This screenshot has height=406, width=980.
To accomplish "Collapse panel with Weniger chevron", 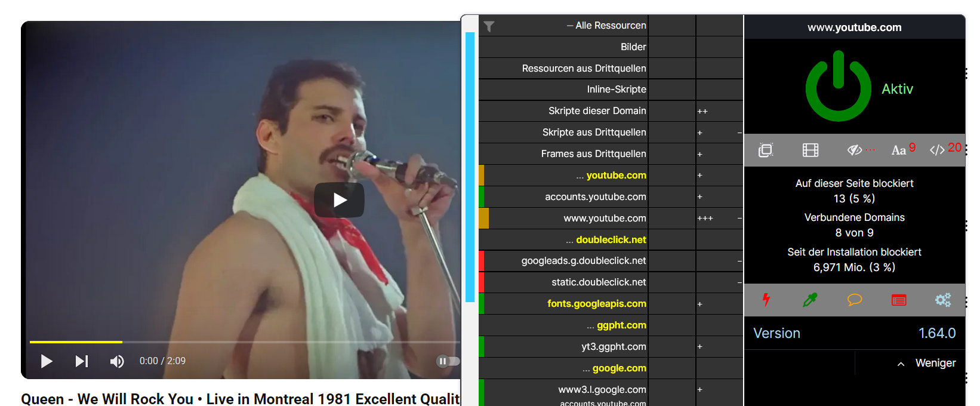I will [x=927, y=363].
